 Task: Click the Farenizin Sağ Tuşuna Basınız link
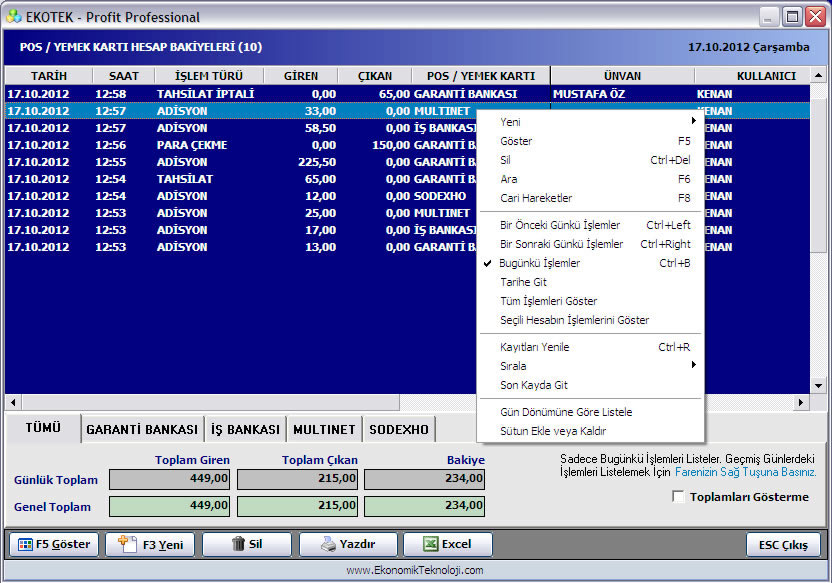(x=746, y=472)
